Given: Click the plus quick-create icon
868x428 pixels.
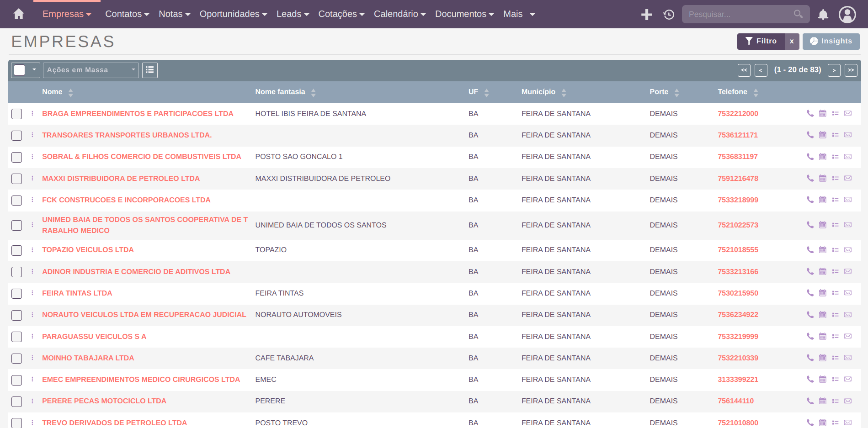Looking at the screenshot, I should [646, 15].
